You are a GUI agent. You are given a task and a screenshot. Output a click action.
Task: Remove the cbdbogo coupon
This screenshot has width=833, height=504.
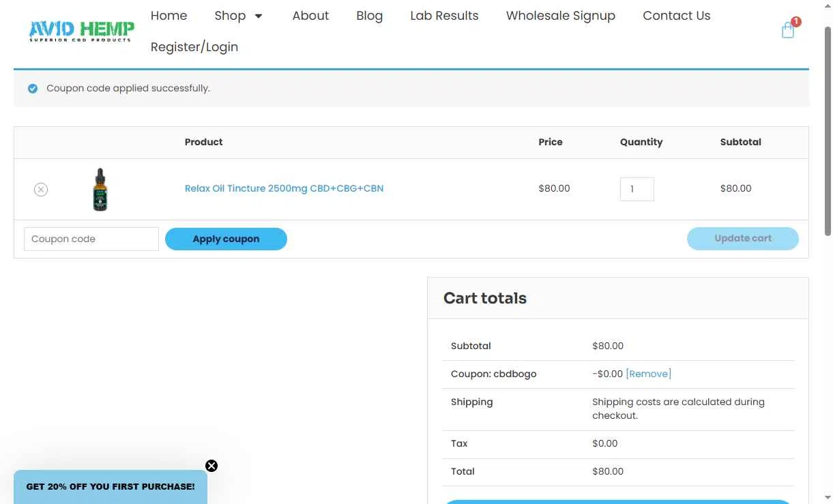click(x=648, y=374)
